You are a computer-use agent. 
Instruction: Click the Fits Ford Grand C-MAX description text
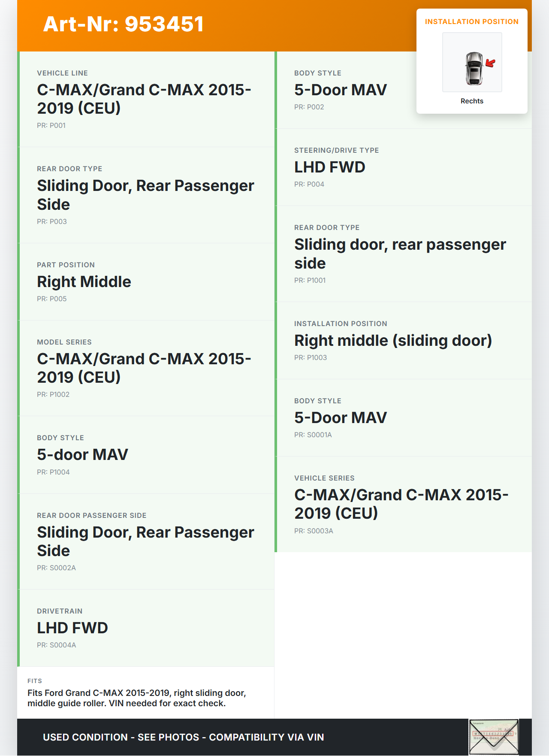(x=136, y=698)
